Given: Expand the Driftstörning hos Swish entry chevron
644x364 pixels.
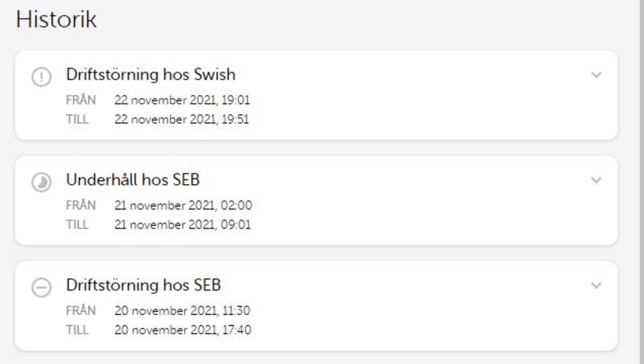Looking at the screenshot, I should [x=596, y=75].
